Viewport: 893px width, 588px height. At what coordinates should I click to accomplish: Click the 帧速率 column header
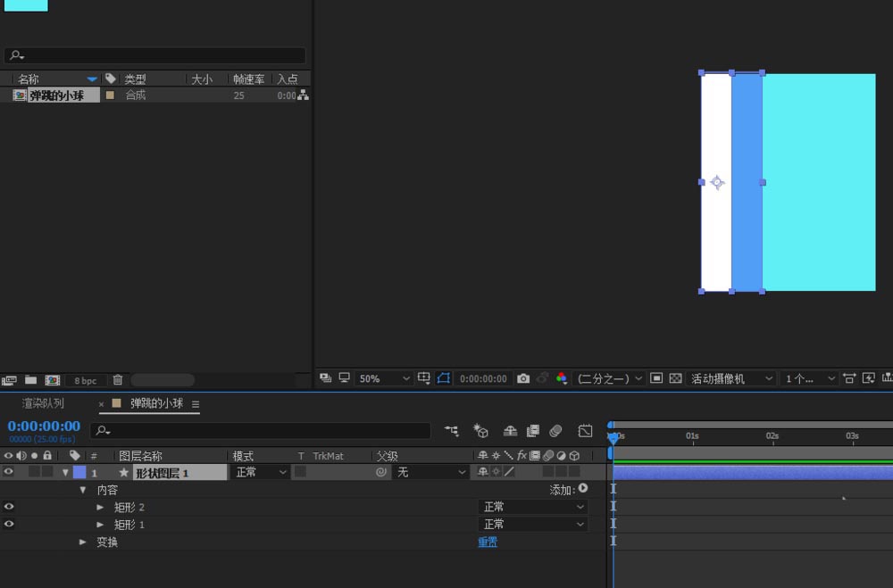click(x=249, y=79)
